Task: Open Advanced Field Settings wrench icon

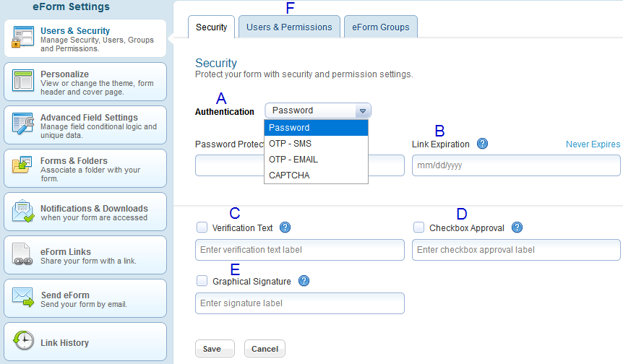Action: point(22,123)
